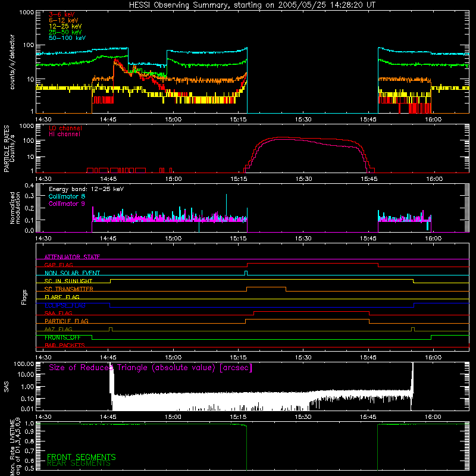476x476 pixels.
Task: Select the 50-100 keV legend label
Action: 67,38
